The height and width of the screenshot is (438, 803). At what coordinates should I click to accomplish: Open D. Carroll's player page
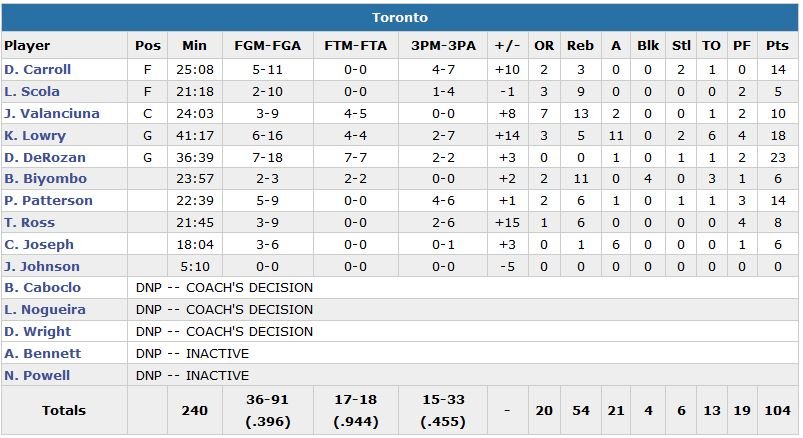tap(37, 70)
